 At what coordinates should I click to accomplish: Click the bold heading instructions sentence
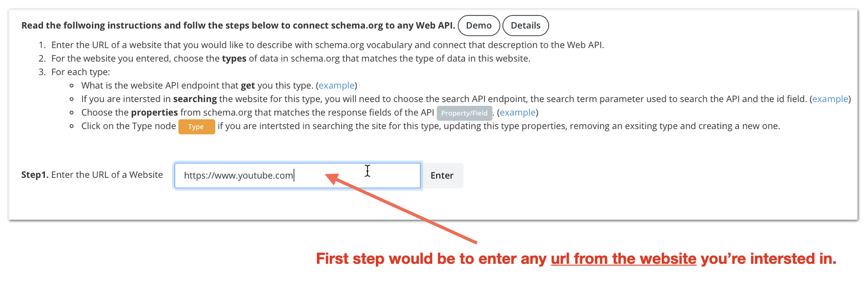click(238, 26)
